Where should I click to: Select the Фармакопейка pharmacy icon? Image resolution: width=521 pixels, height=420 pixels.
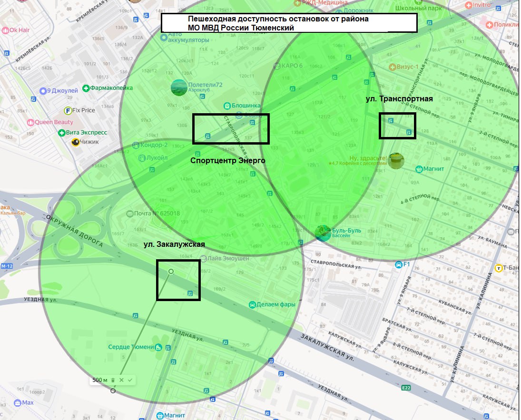coord(86,88)
